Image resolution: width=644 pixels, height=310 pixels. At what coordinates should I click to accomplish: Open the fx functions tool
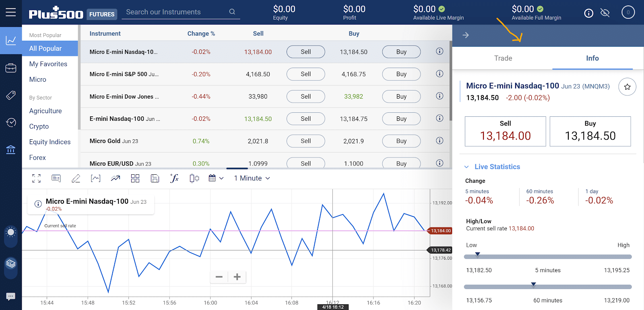pyautogui.click(x=174, y=178)
